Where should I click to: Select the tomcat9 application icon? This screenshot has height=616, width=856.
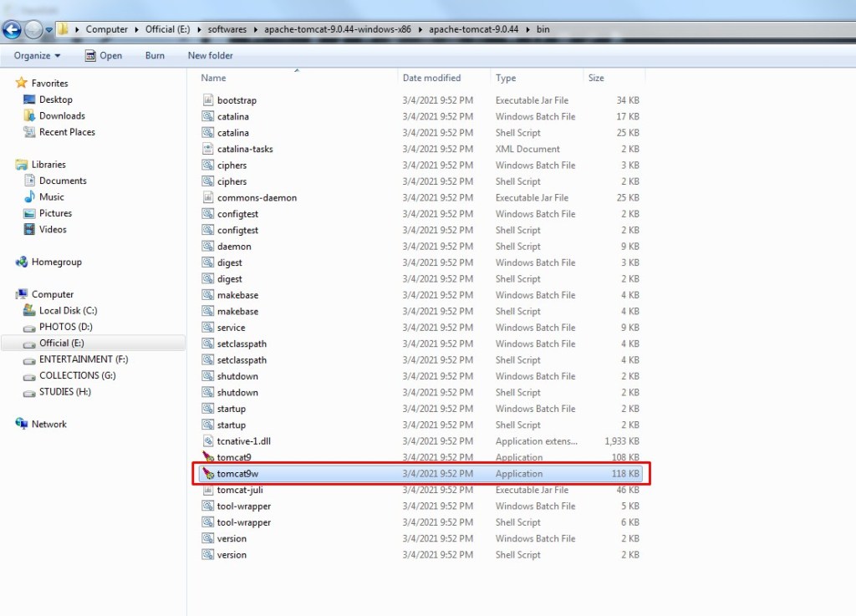[208, 457]
